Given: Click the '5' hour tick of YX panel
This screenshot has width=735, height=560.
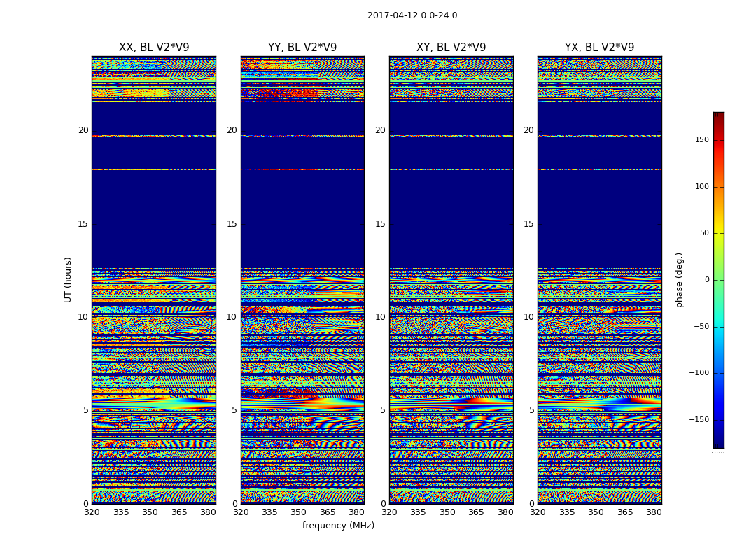Looking at the screenshot, I should point(531,410).
